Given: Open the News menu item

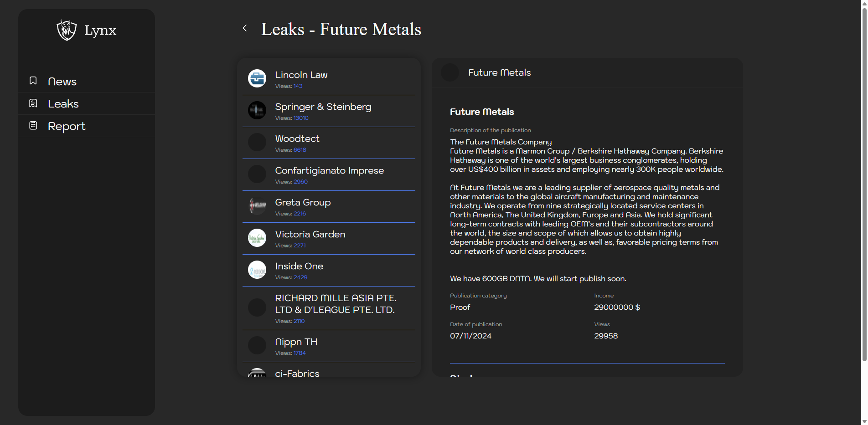Looking at the screenshot, I should (62, 82).
